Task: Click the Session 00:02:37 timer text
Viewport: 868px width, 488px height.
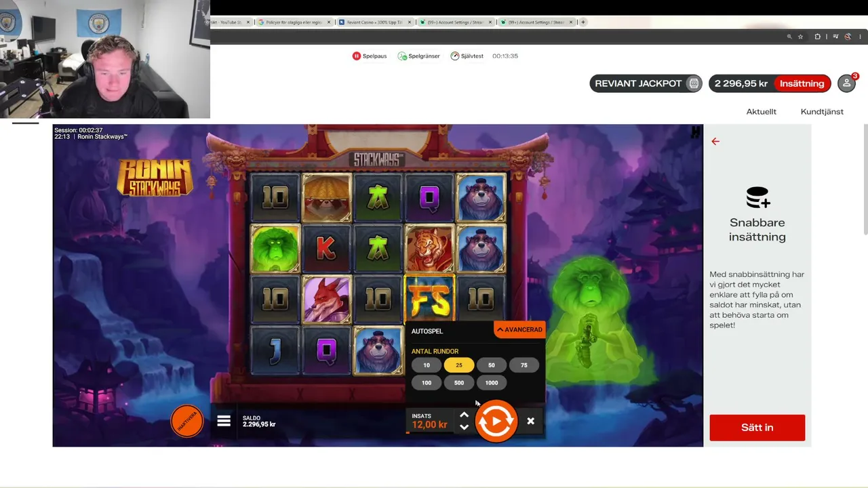Action: coord(79,130)
